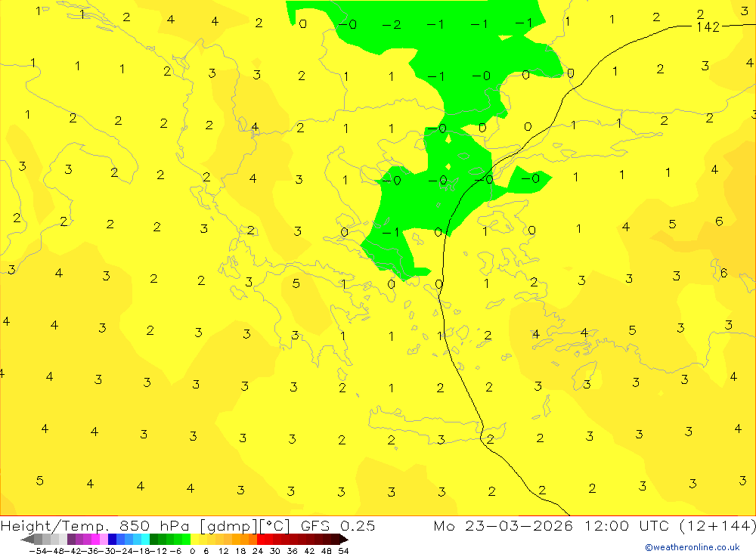This screenshot has height=554, width=756.
Task: Click the "GFS 0.25" model label
Action: tap(337, 525)
